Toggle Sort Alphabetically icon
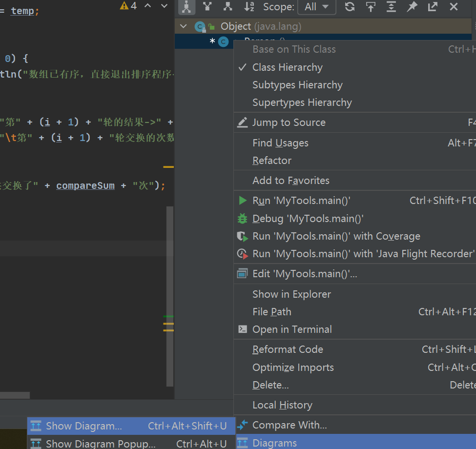The image size is (476, 449). pyautogui.click(x=249, y=7)
